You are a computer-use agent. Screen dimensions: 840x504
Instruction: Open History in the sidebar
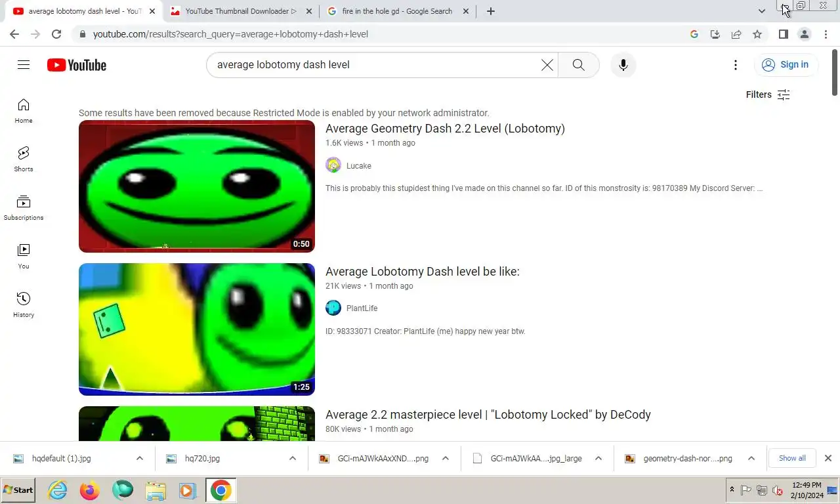pos(24,305)
